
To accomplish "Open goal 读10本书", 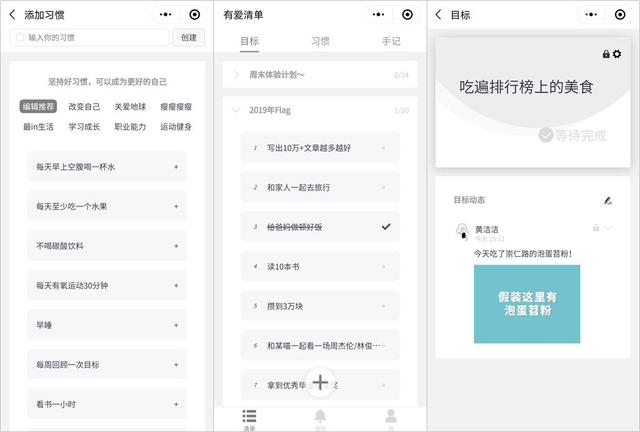I will (320, 267).
